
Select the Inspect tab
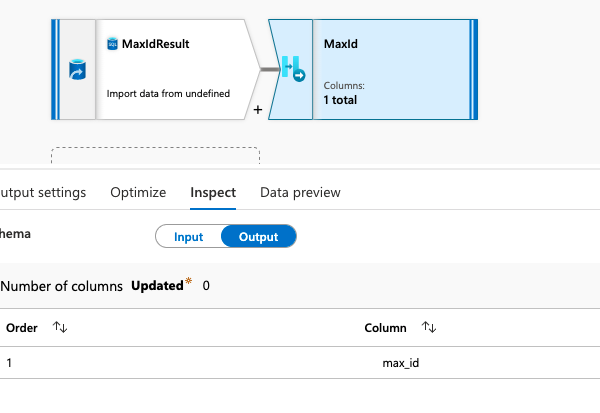click(213, 192)
